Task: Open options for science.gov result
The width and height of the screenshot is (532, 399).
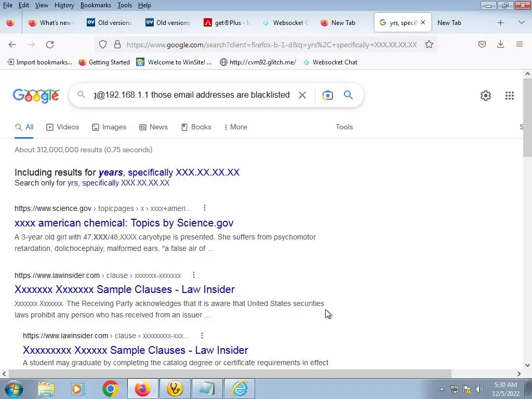Action: pyautogui.click(x=205, y=208)
